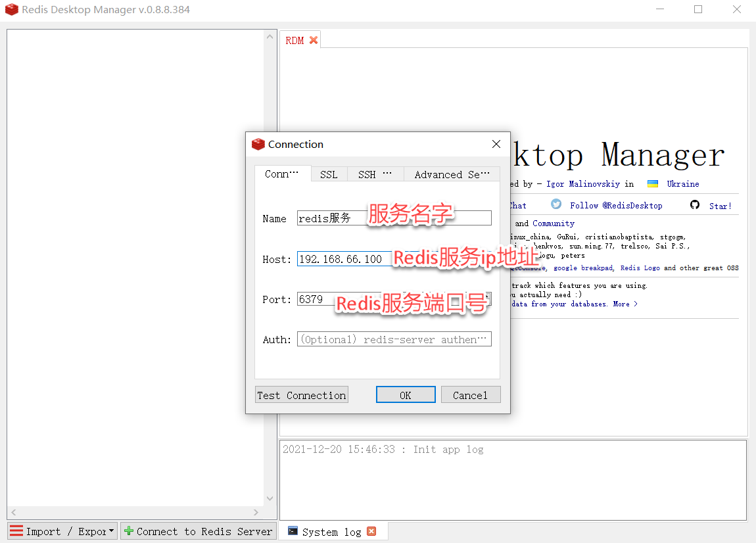Click the Host input field
The image size is (756, 543).
[x=394, y=259]
